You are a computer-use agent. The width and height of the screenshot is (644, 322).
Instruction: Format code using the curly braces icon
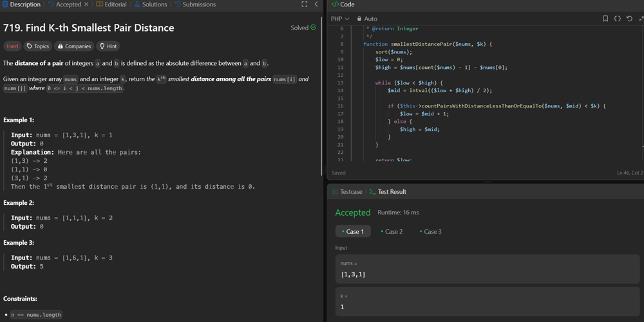pyautogui.click(x=618, y=19)
